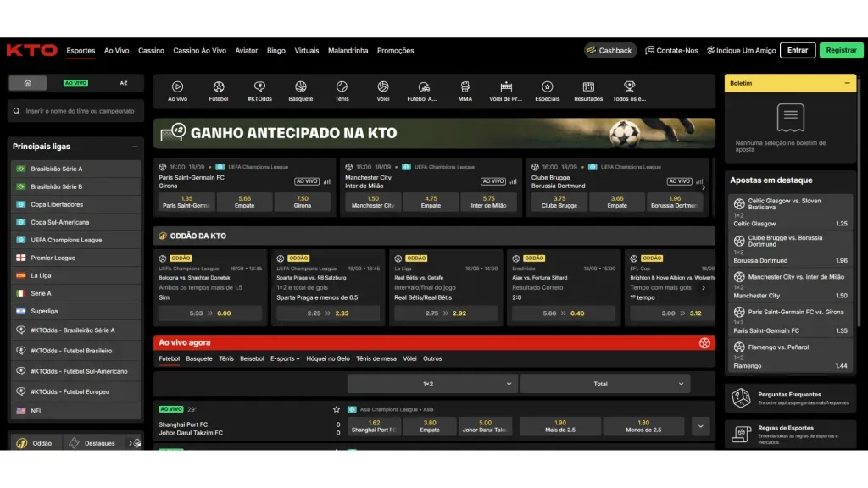
Task: Click the MMA glove icon
Action: click(x=465, y=86)
